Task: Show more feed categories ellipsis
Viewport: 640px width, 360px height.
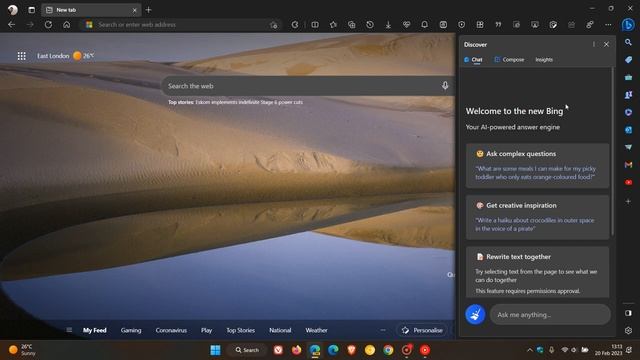Action: pyautogui.click(x=383, y=330)
